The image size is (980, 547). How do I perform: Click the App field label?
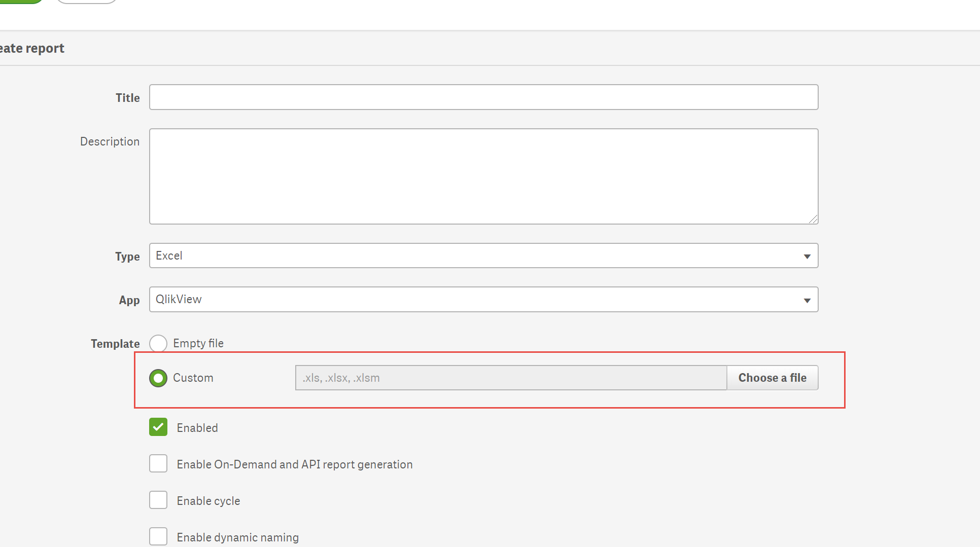(129, 300)
